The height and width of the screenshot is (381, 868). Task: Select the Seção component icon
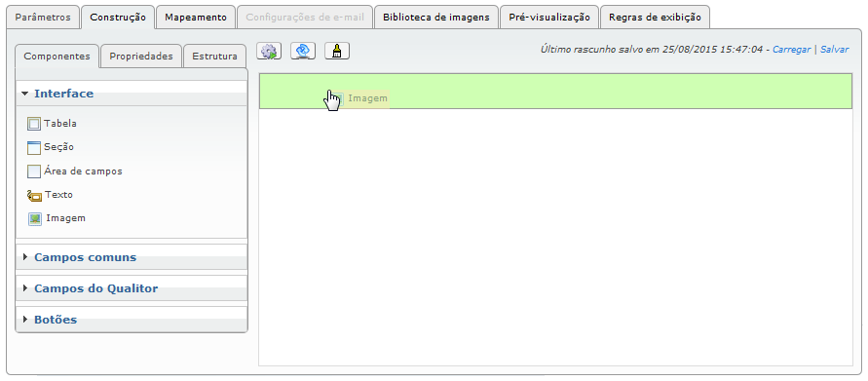point(34,148)
